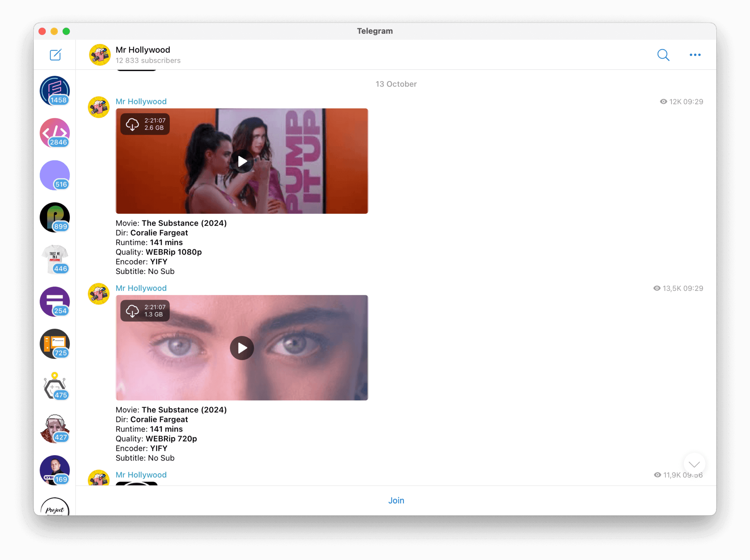Open purple chat with 254 unread
The image size is (750, 560).
coord(55,301)
